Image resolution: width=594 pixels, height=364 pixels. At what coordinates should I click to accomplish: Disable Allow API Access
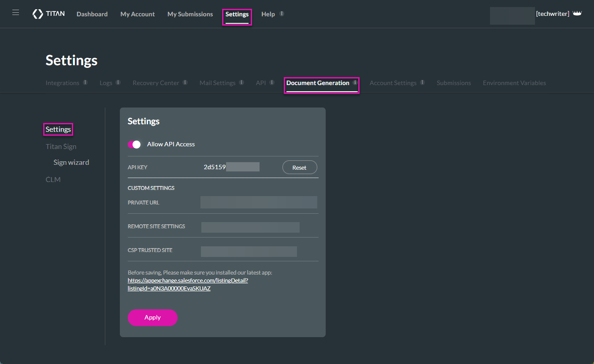point(134,144)
